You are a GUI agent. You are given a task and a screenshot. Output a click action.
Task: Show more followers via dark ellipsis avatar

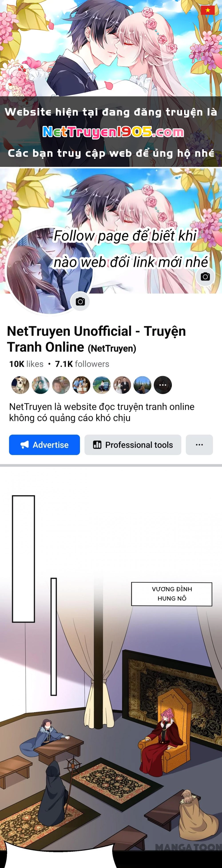pos(163,385)
